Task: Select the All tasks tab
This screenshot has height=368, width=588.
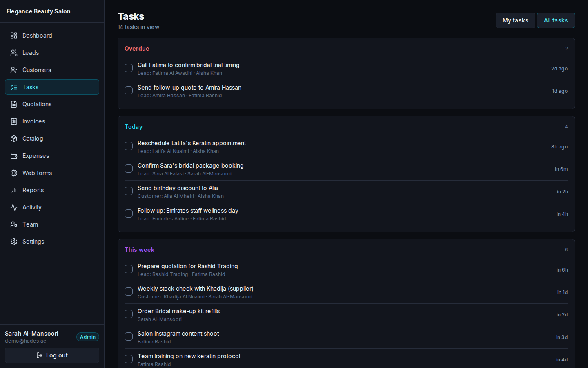Action: (x=556, y=20)
